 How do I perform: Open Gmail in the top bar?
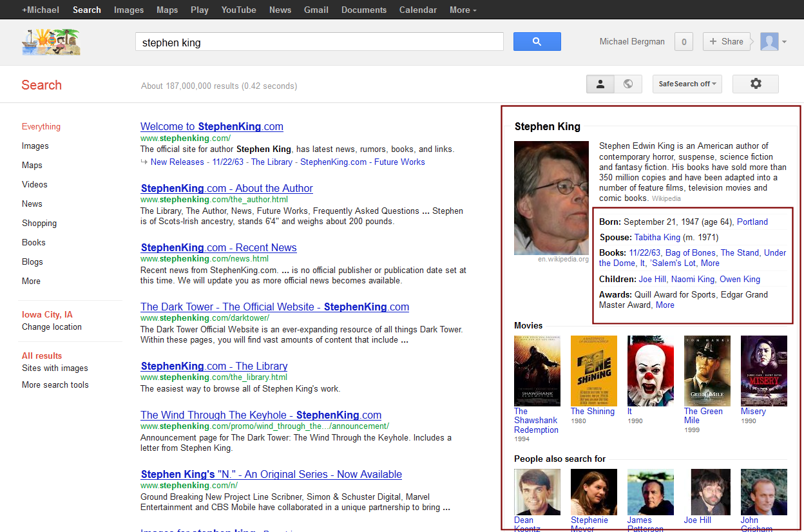(316, 10)
